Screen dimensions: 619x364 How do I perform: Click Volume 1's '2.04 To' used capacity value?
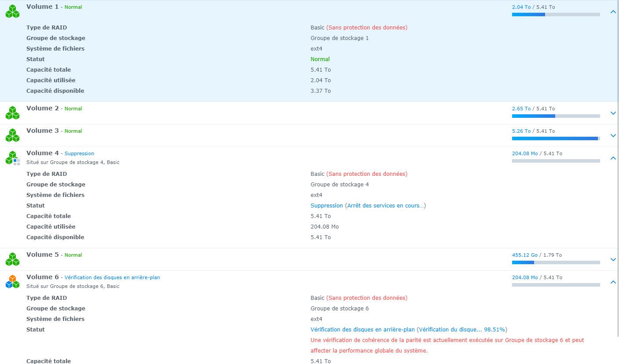pyautogui.click(x=321, y=80)
